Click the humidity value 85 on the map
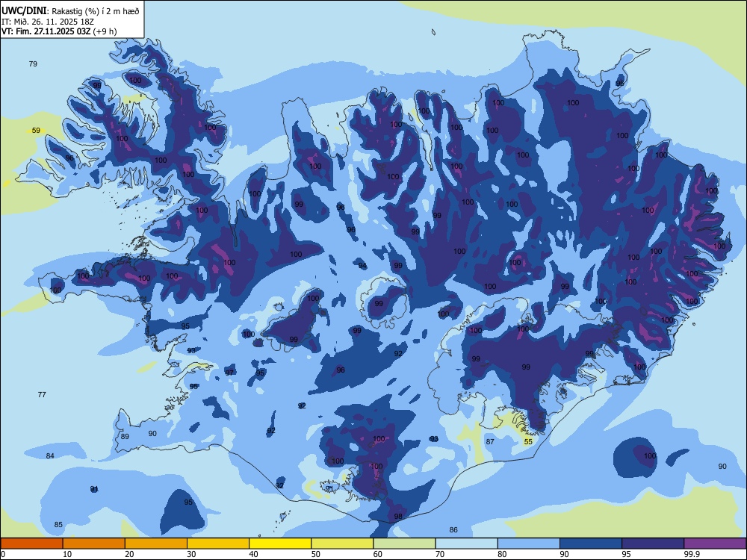747x560 pixels. pyautogui.click(x=58, y=525)
